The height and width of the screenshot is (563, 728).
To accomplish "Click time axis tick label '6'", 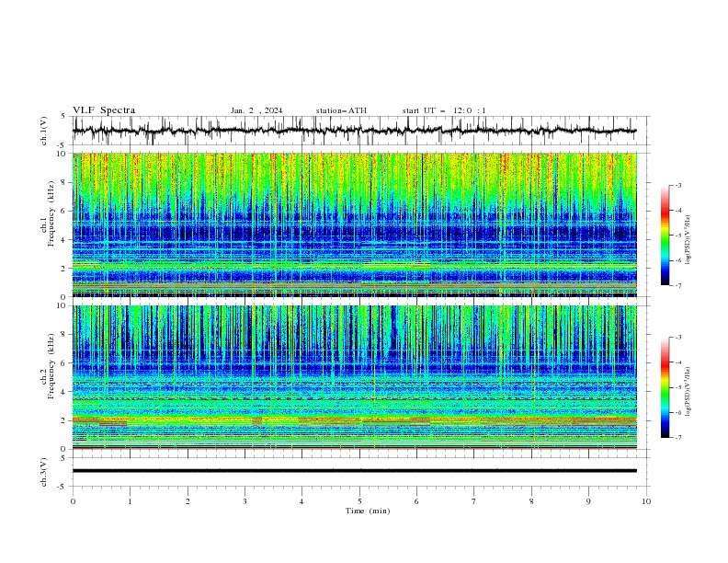I will tap(416, 501).
